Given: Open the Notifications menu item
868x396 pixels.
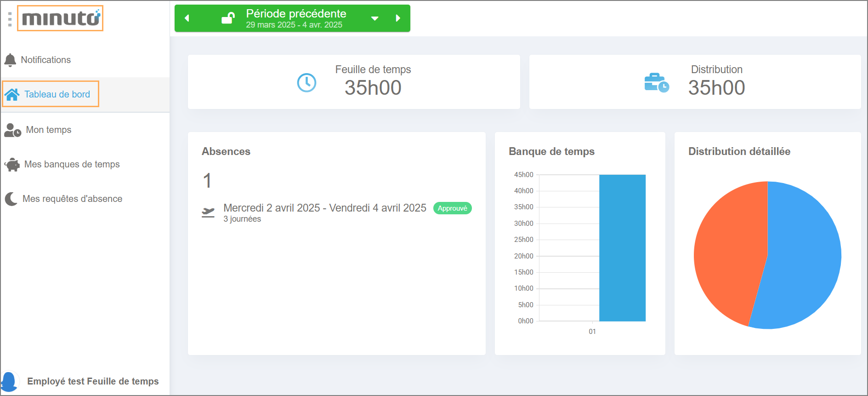Looking at the screenshot, I should tap(85, 60).
